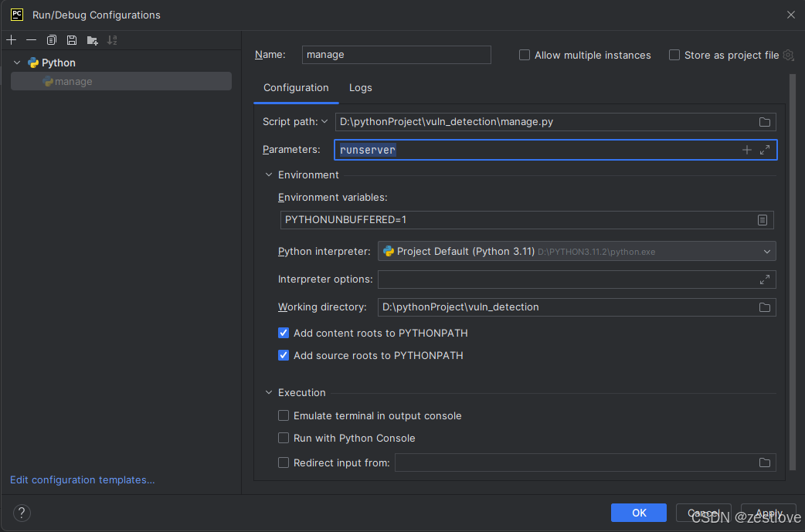This screenshot has width=805, height=532.
Task: Click the configuration panel vertical scrollbar
Action: coord(793,272)
